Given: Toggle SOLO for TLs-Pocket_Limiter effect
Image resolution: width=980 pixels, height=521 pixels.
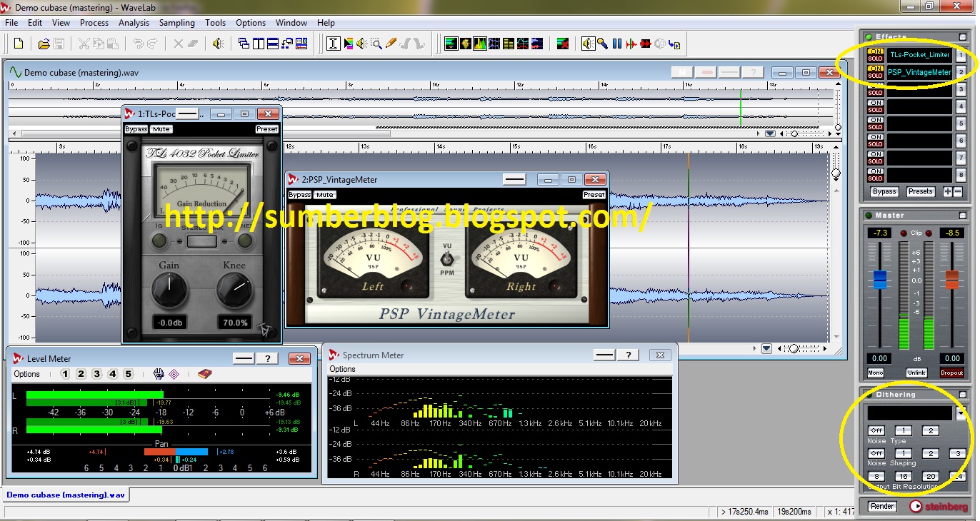Looking at the screenshot, I should coord(875,58).
